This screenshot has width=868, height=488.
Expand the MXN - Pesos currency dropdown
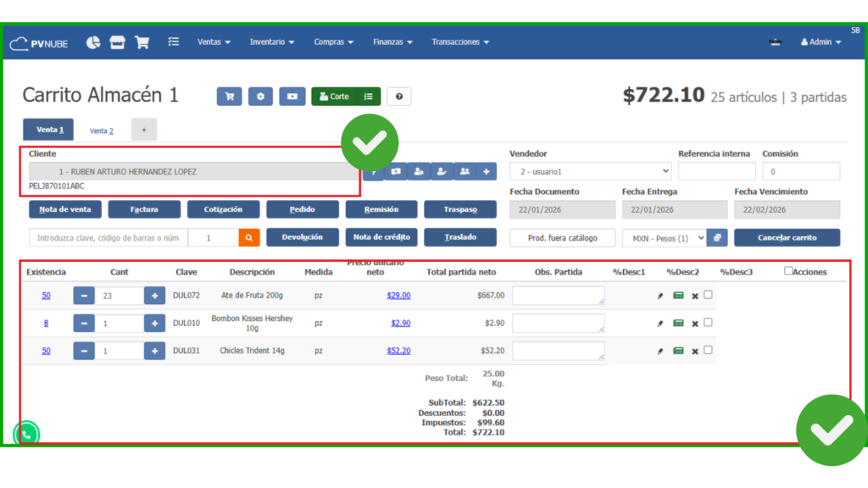(x=664, y=238)
